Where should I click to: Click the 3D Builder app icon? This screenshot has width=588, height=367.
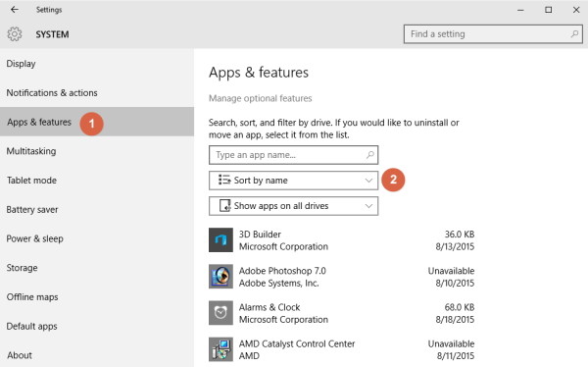pos(220,240)
